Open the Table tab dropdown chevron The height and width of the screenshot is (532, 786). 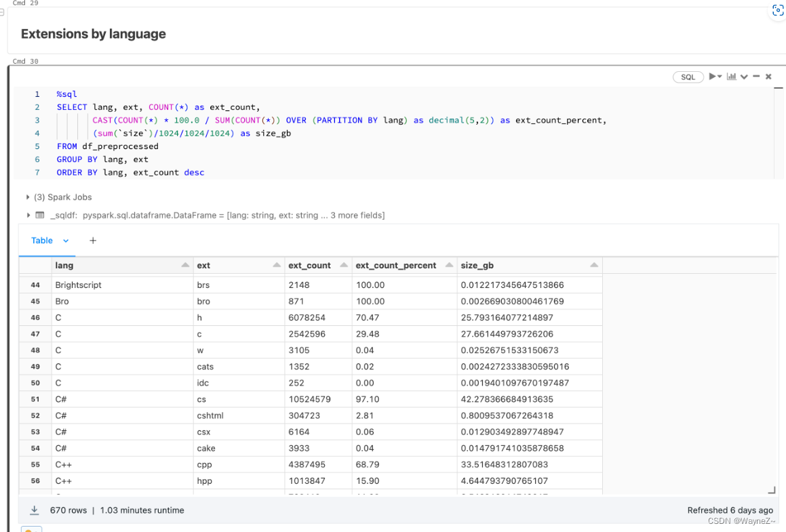[66, 241]
